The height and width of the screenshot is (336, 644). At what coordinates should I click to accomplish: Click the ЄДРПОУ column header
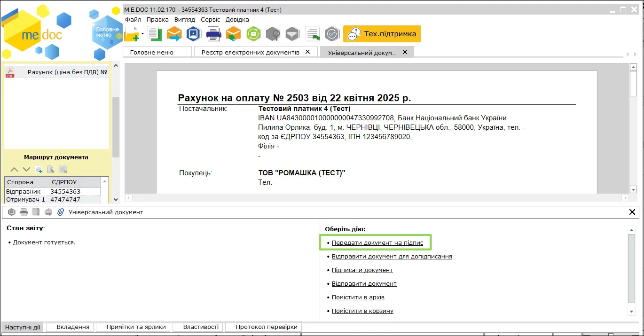pos(75,182)
